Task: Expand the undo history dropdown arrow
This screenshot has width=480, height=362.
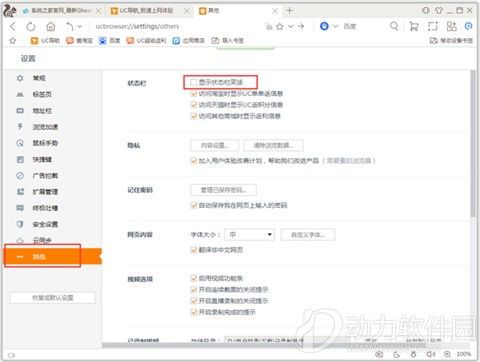Action: 79,26
